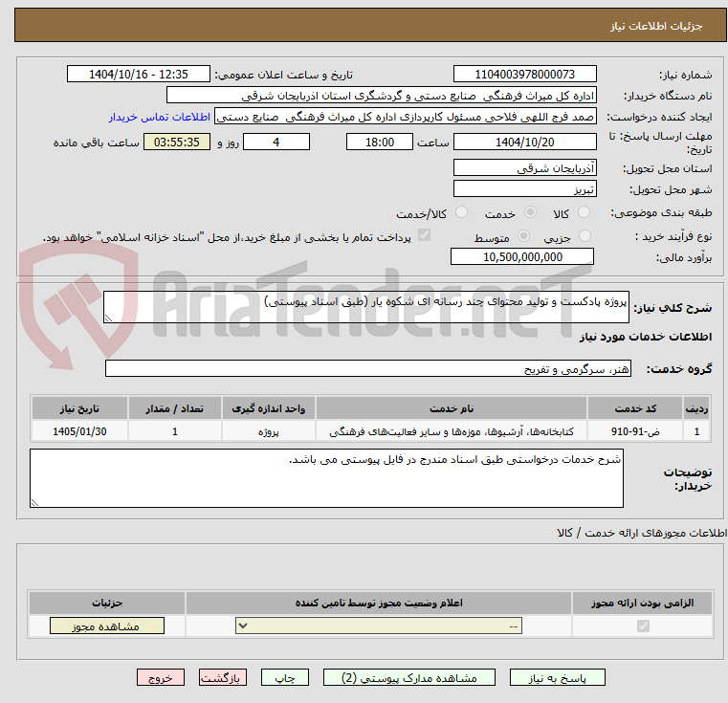
Task: Select the متوسط purchase type radio
Action: pyautogui.click(x=523, y=236)
